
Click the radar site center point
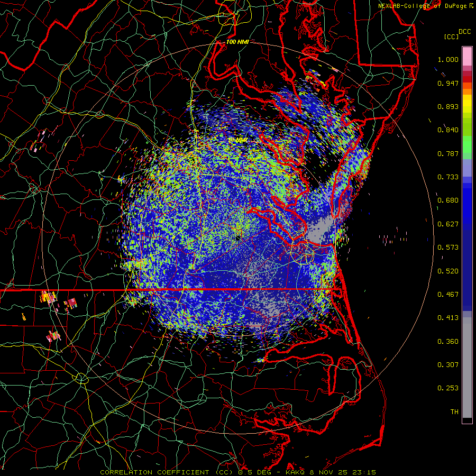point(237,237)
